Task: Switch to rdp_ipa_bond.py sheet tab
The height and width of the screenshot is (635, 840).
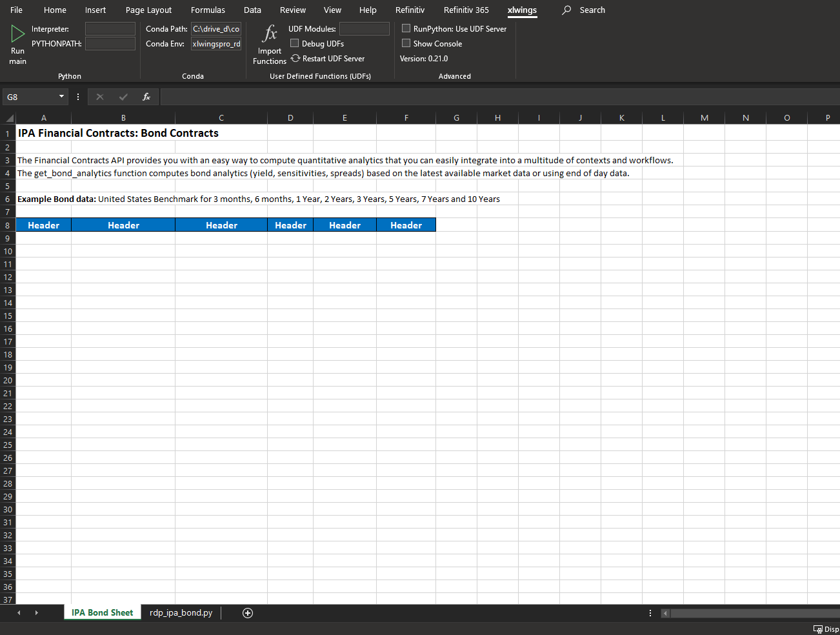Action: coord(181,612)
